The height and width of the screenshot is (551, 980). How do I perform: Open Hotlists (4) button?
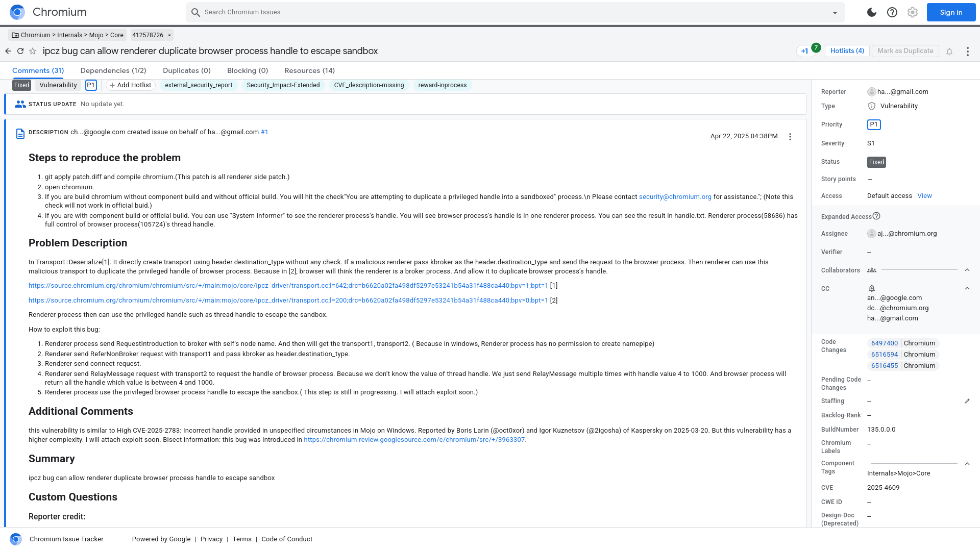point(847,51)
